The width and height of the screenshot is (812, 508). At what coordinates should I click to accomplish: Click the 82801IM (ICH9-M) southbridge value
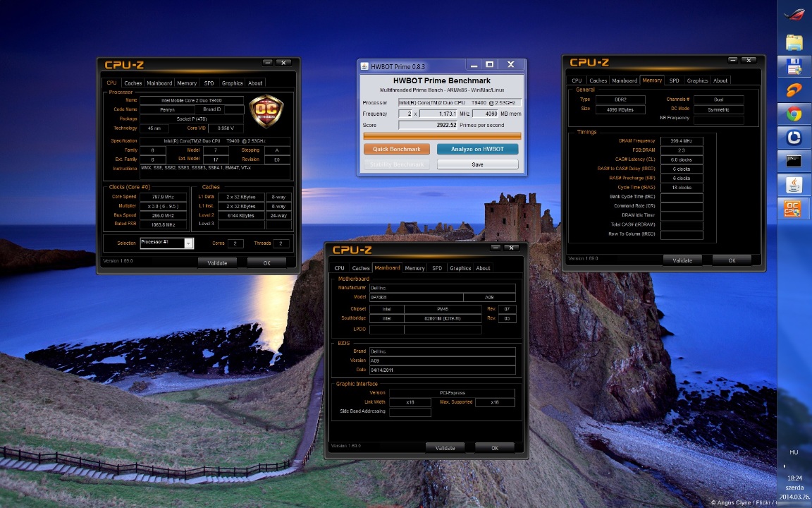coord(443,318)
